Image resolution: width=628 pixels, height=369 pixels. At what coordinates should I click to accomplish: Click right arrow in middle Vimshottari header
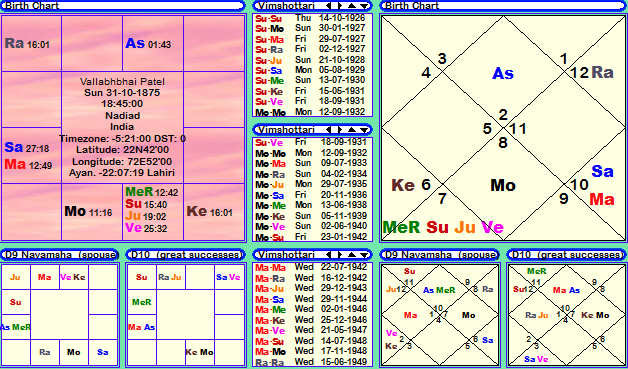(x=339, y=130)
